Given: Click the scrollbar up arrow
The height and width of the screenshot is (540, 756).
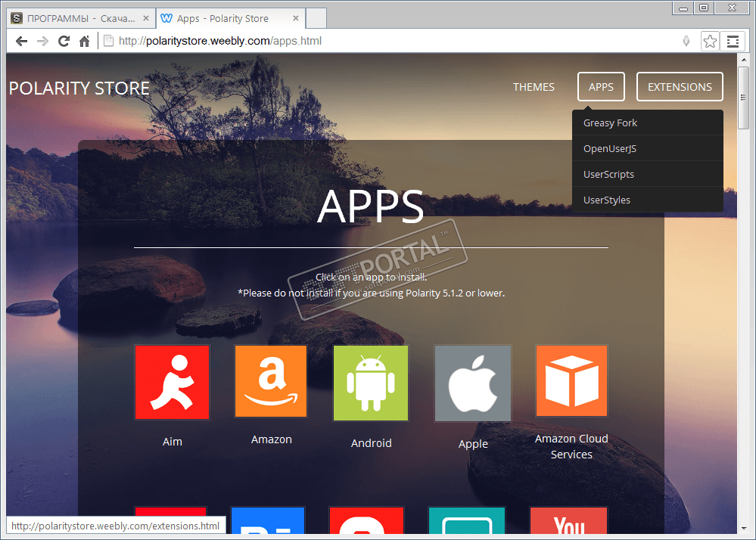Looking at the screenshot, I should (x=743, y=59).
